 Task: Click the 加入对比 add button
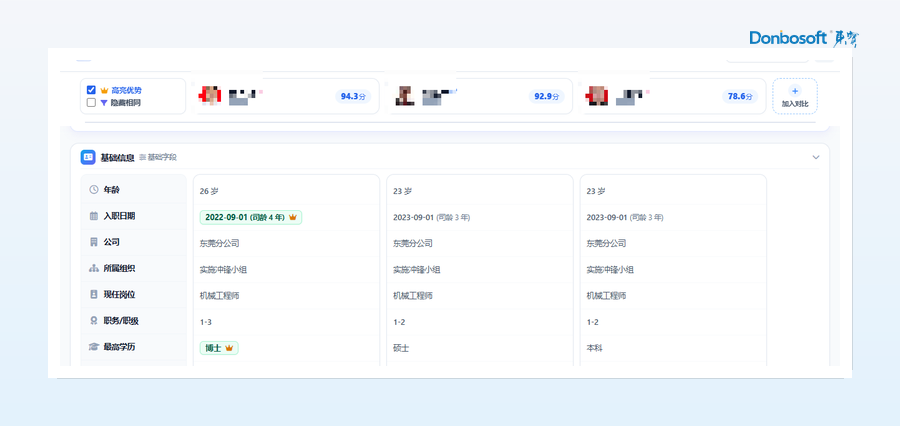(795, 96)
